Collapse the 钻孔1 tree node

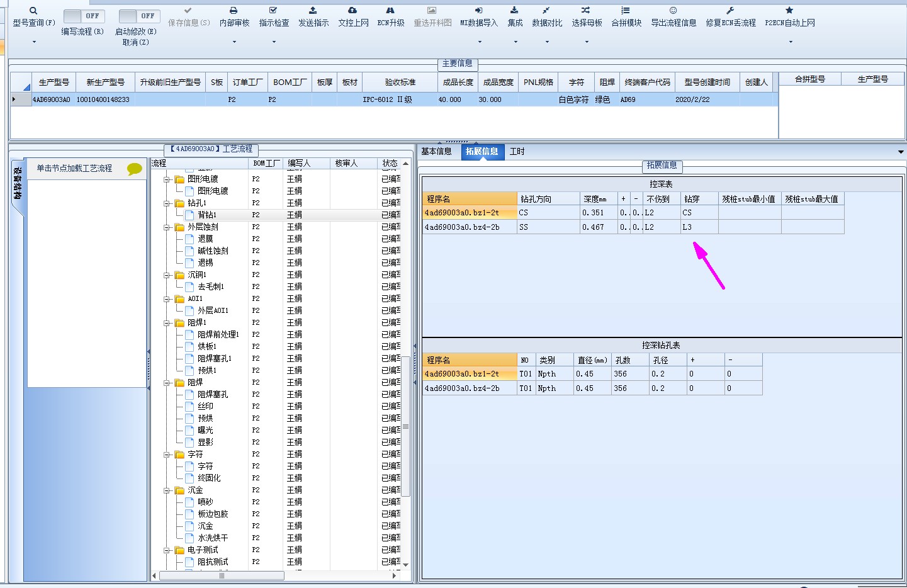pyautogui.click(x=167, y=203)
